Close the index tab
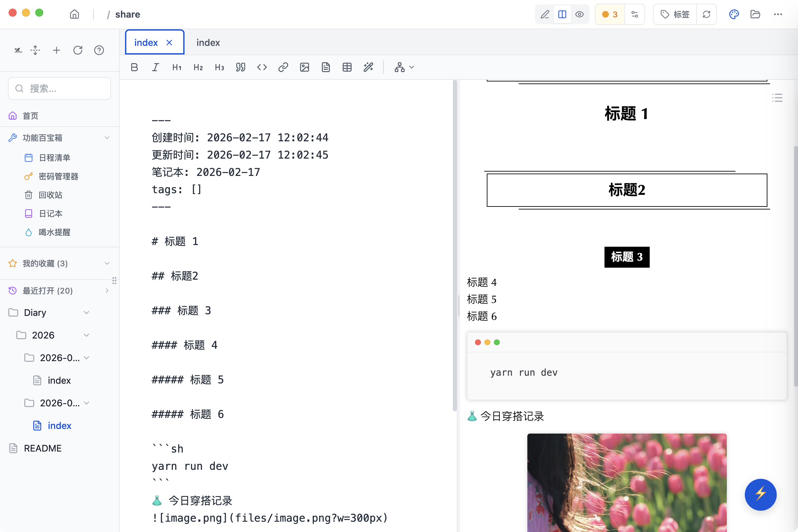The height and width of the screenshot is (532, 798). (x=169, y=42)
